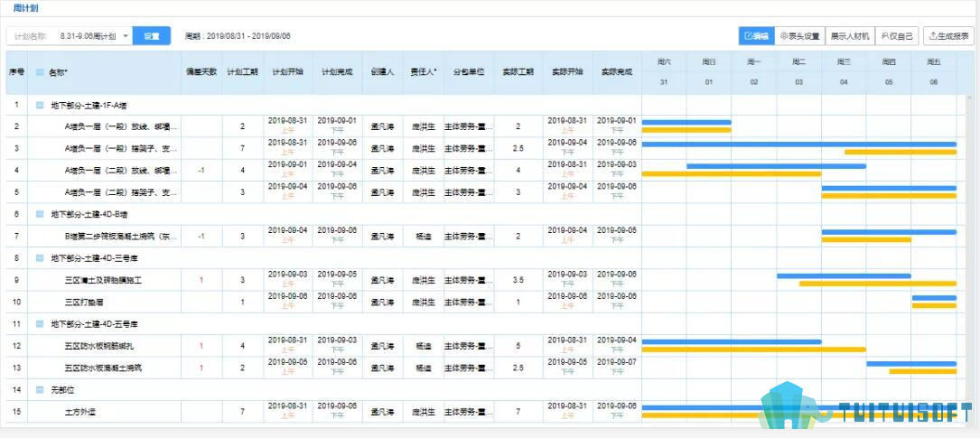Toggle collapse-all icon beside 名称 header

pos(40,72)
